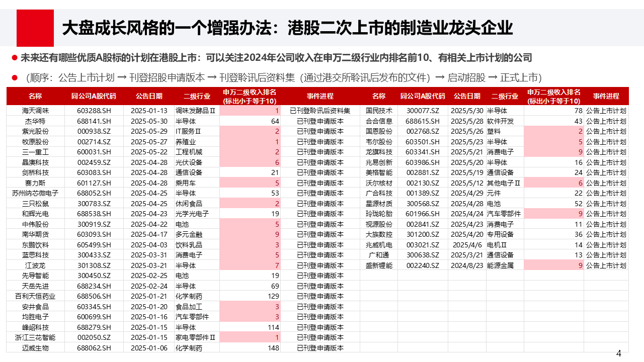Select industry cell 光伏设备

(189, 162)
